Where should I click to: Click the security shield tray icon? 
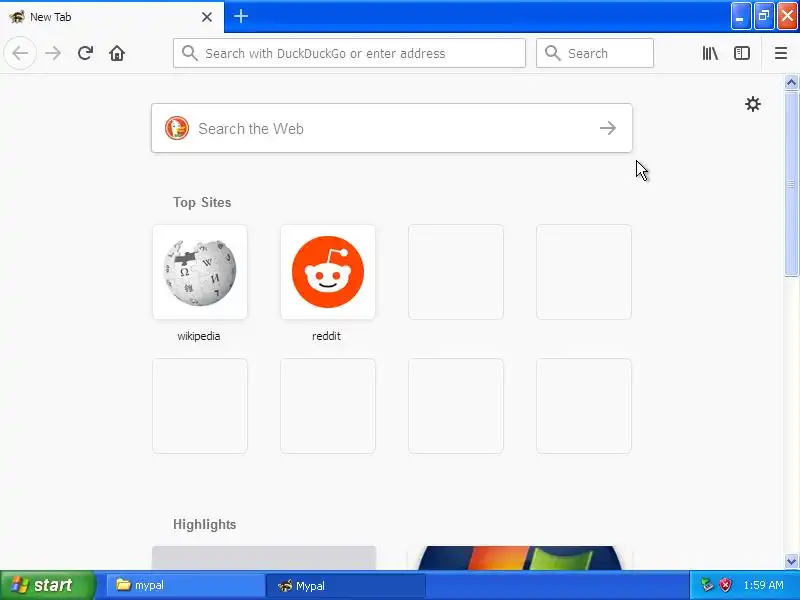pos(725,585)
